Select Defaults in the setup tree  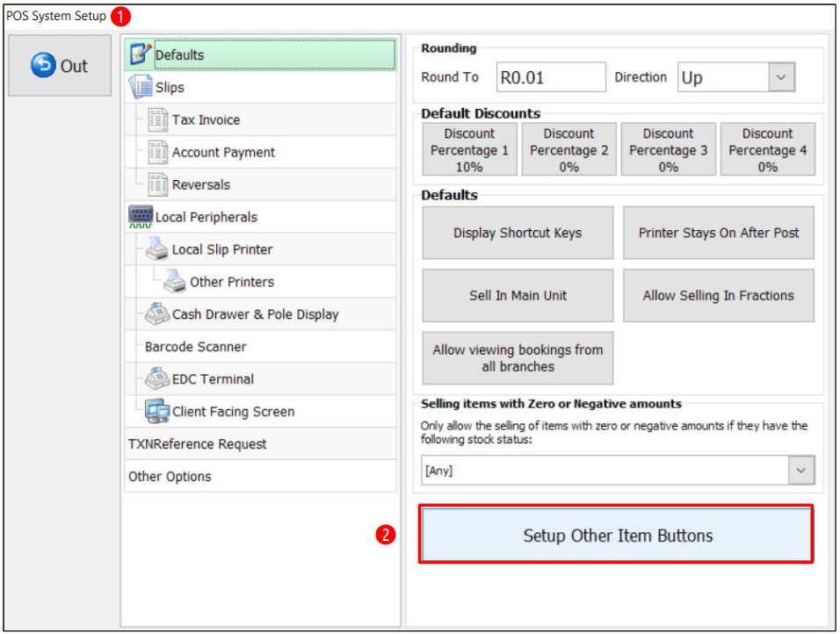[x=260, y=54]
